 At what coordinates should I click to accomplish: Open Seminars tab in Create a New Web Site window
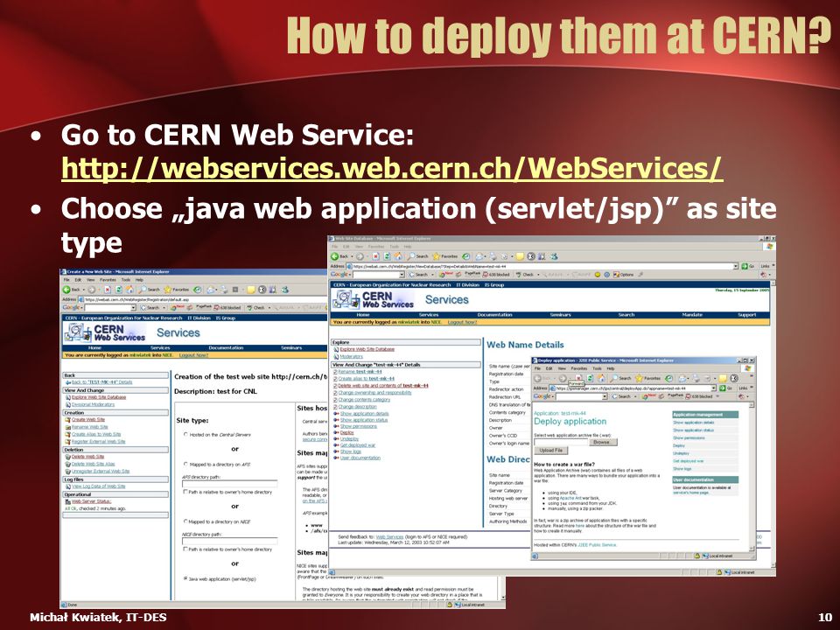tap(290, 347)
